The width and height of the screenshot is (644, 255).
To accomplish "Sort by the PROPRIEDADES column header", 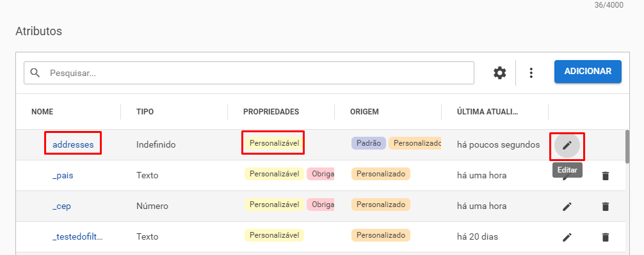I will tap(271, 112).
